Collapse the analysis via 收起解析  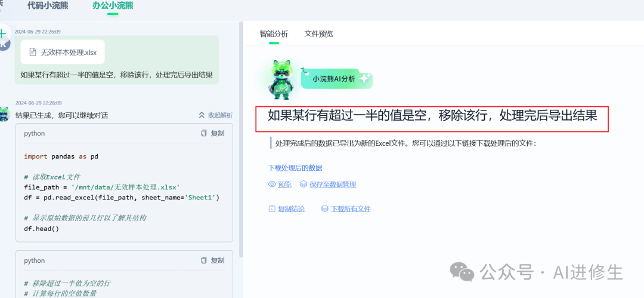(220, 115)
